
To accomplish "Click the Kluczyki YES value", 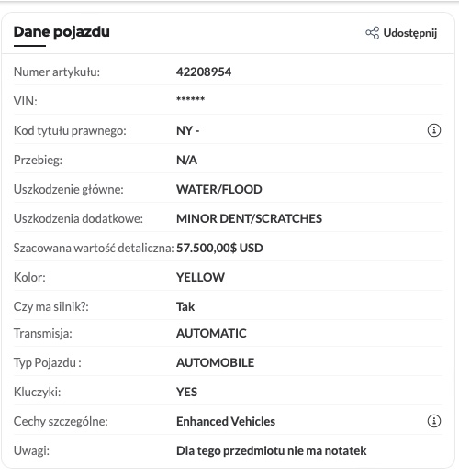I will point(186,392).
